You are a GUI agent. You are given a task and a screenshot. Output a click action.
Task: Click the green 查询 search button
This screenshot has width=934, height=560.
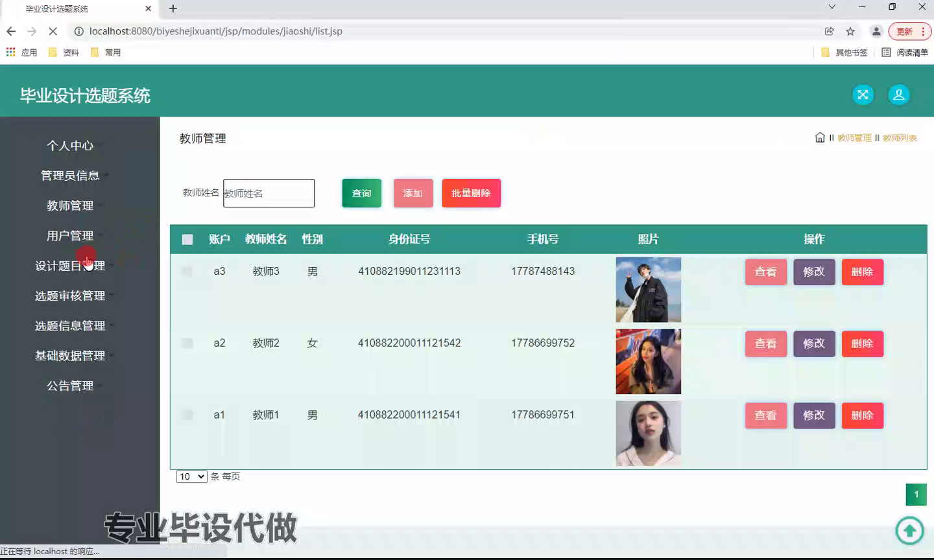tap(362, 193)
